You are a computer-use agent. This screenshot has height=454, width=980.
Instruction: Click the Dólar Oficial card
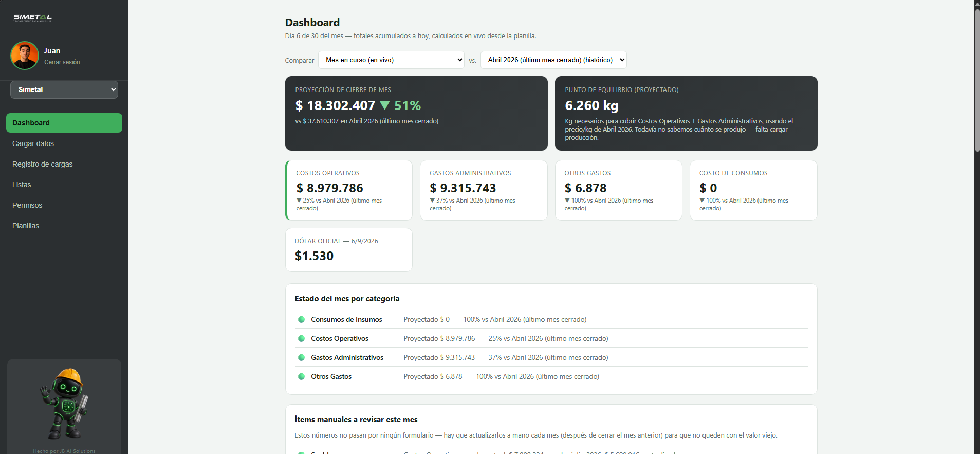[349, 250]
